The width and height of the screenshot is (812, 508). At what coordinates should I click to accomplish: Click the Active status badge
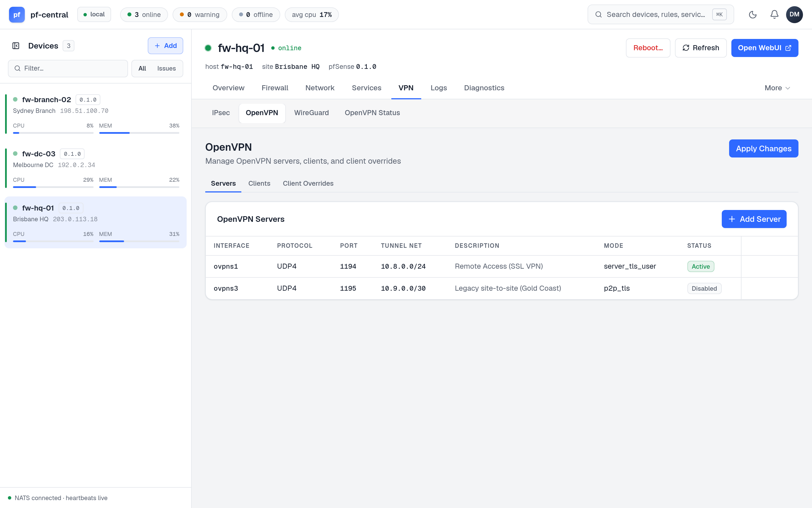(701, 266)
